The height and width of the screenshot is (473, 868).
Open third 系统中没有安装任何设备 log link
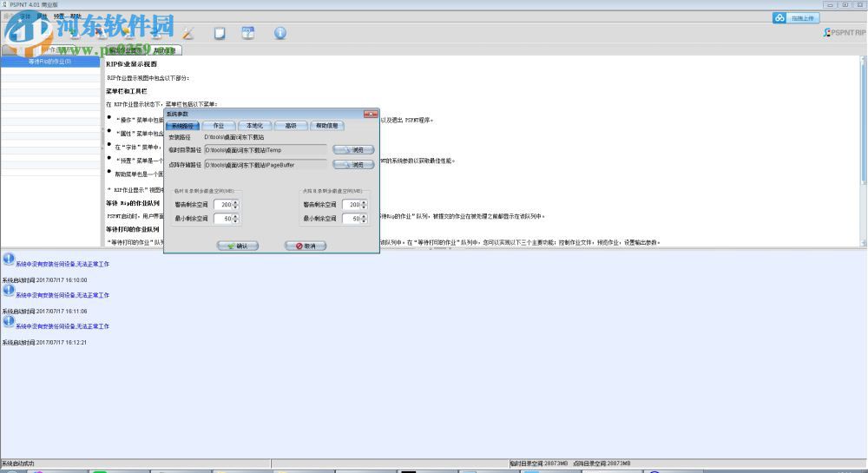(x=62, y=326)
